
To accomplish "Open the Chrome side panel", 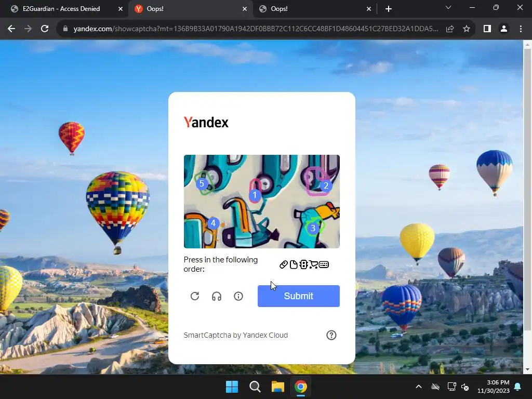I will 487,29.
